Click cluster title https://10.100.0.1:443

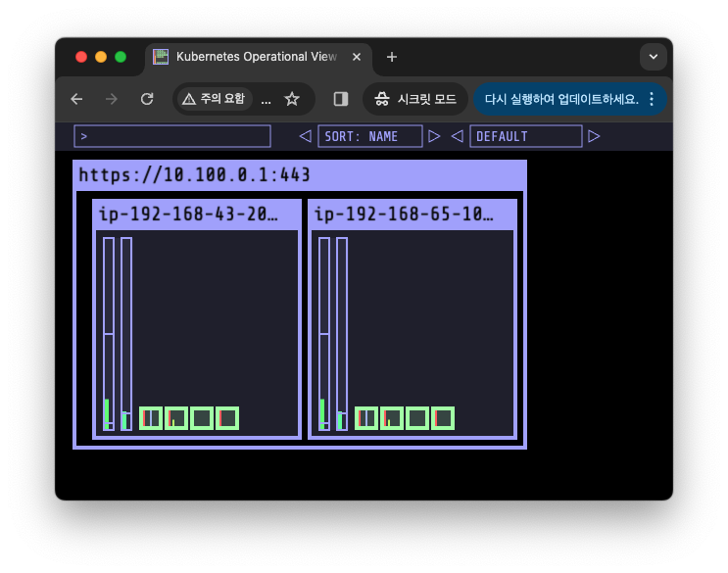194,175
